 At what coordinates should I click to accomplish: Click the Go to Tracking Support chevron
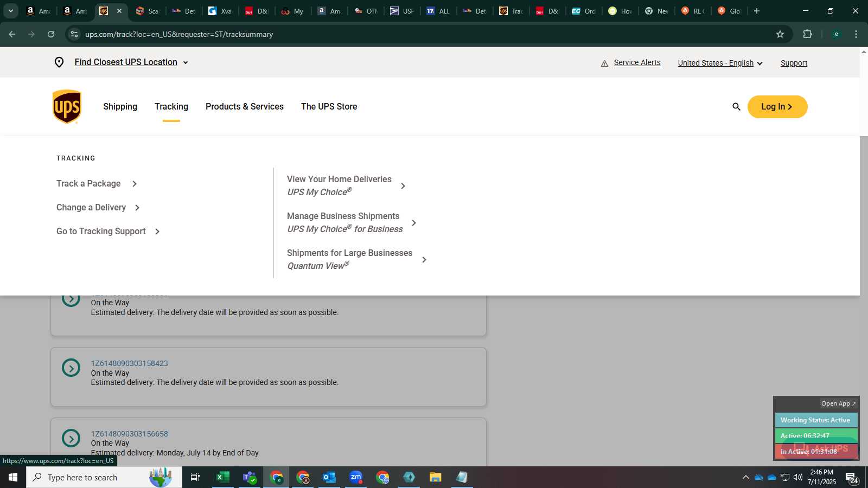(x=157, y=232)
